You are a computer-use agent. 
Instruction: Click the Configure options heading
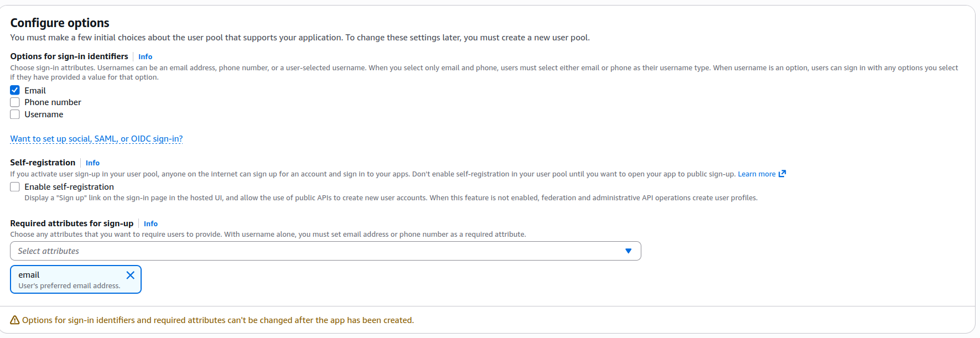pyautogui.click(x=60, y=23)
